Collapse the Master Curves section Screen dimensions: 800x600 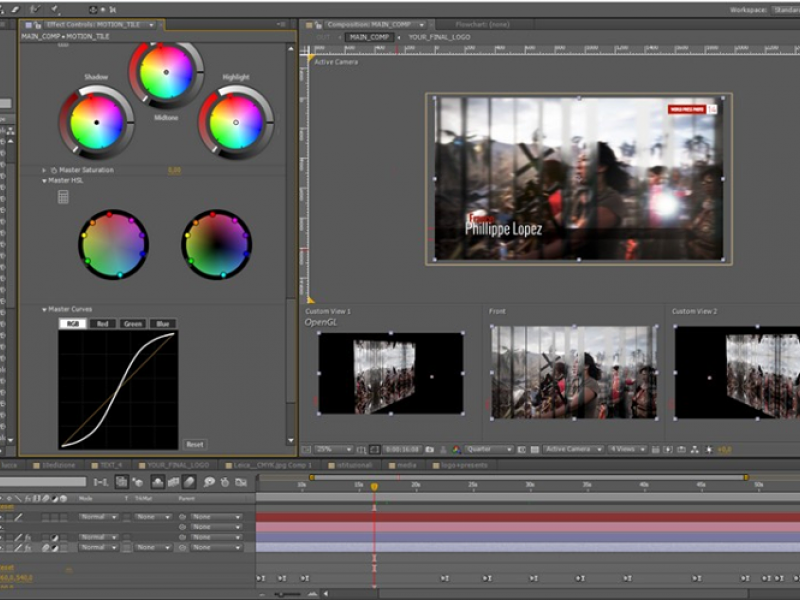[44, 309]
